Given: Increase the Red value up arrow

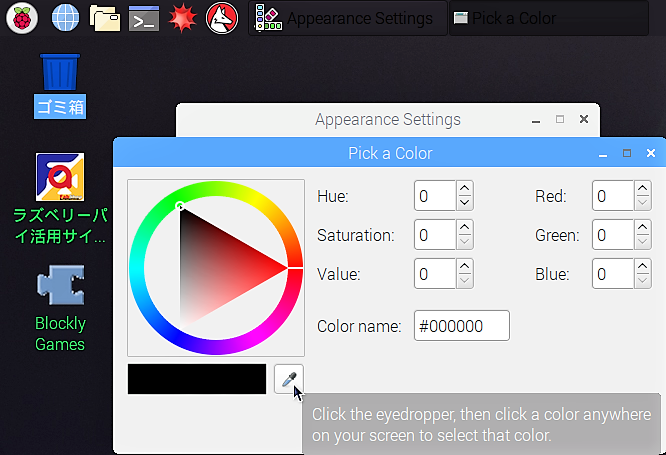Looking at the screenshot, I should (643, 188).
